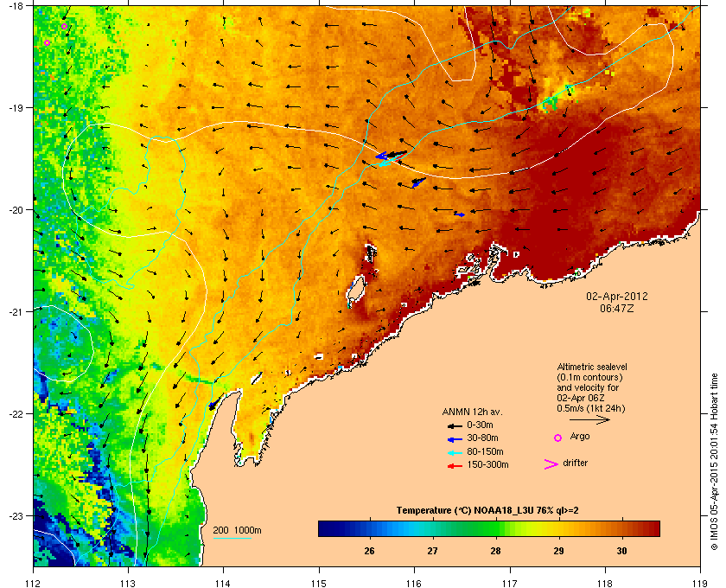The width and height of the screenshot is (726, 588).
Task: Click the '200 1000m' isobath label
Action: click(237, 531)
